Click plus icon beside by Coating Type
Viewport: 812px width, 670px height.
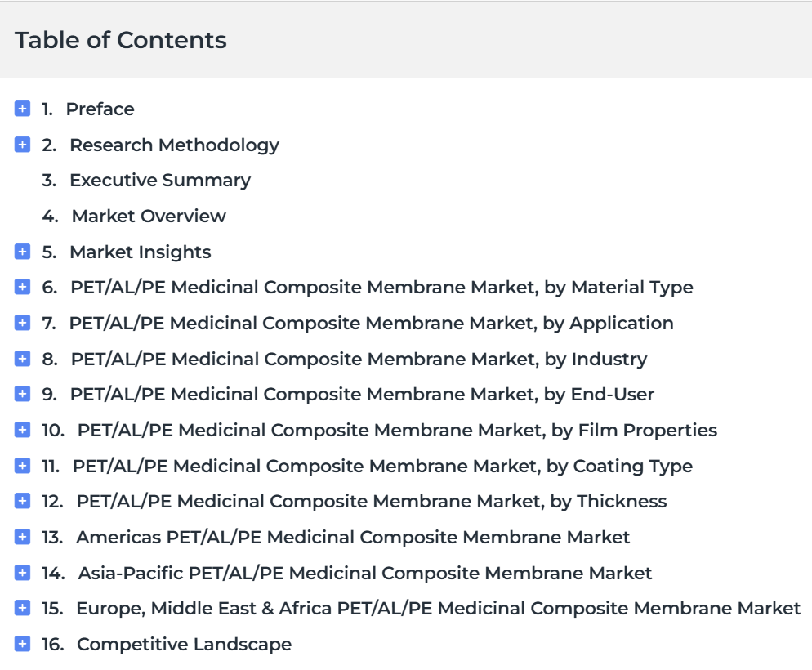tap(22, 466)
